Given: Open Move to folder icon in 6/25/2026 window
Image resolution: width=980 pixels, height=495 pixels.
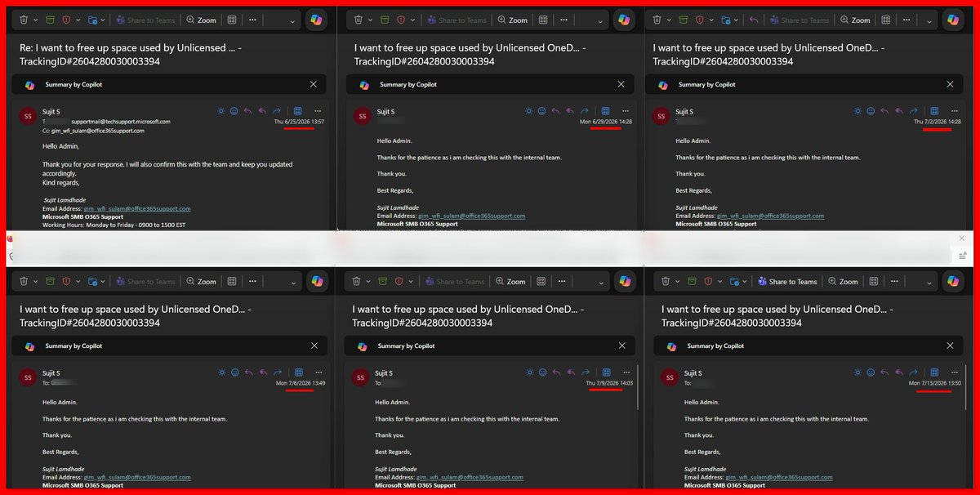Looking at the screenshot, I should [91, 20].
